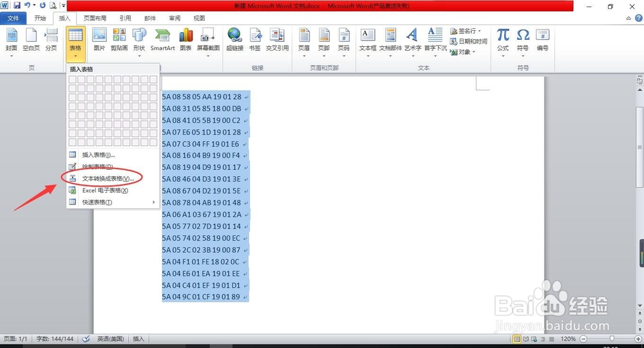Insert an object with 对象
The image size is (644, 348).
[x=463, y=51]
